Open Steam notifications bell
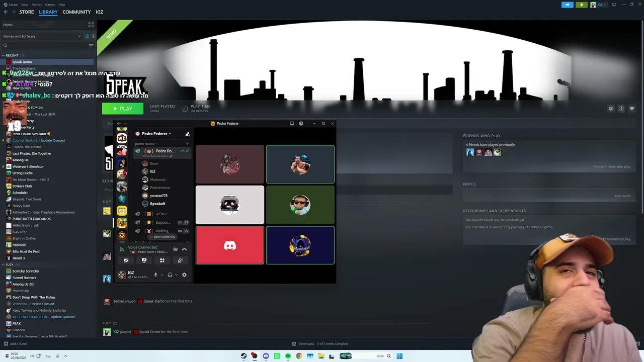 (x=582, y=5)
